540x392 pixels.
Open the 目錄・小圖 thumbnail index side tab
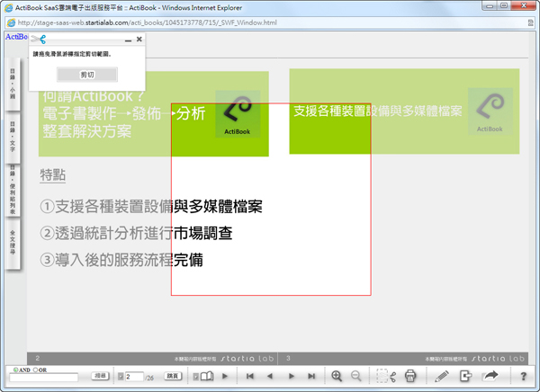pyautogui.click(x=13, y=84)
